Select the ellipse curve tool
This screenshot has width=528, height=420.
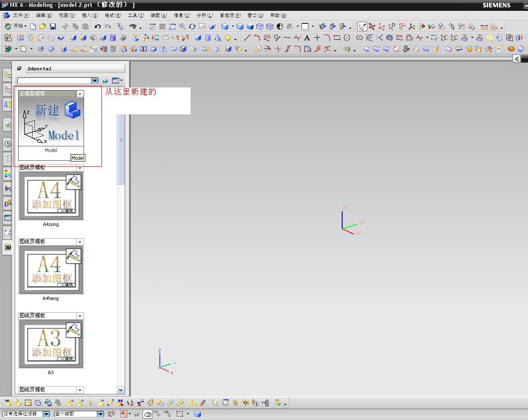pyautogui.click(x=360, y=38)
